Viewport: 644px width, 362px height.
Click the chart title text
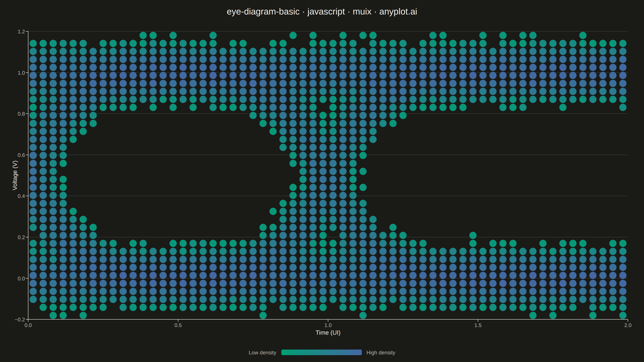pos(322,11)
